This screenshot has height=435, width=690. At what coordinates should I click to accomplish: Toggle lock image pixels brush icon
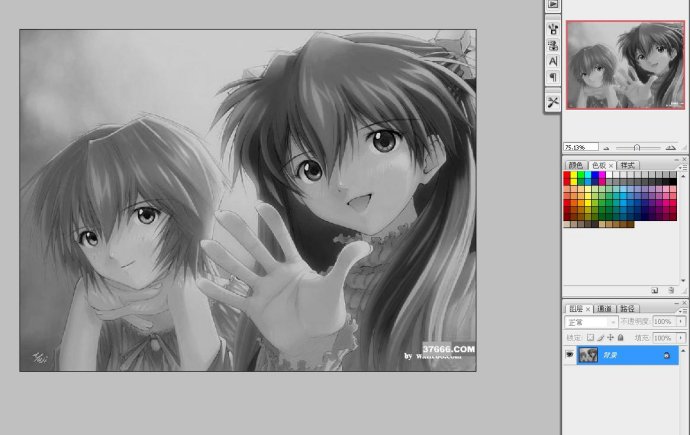pos(601,337)
